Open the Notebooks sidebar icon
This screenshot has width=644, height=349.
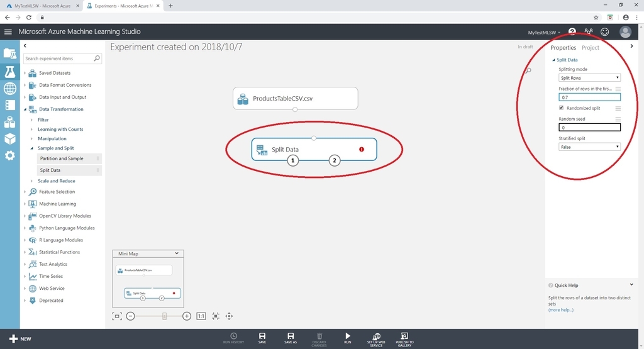(x=10, y=105)
